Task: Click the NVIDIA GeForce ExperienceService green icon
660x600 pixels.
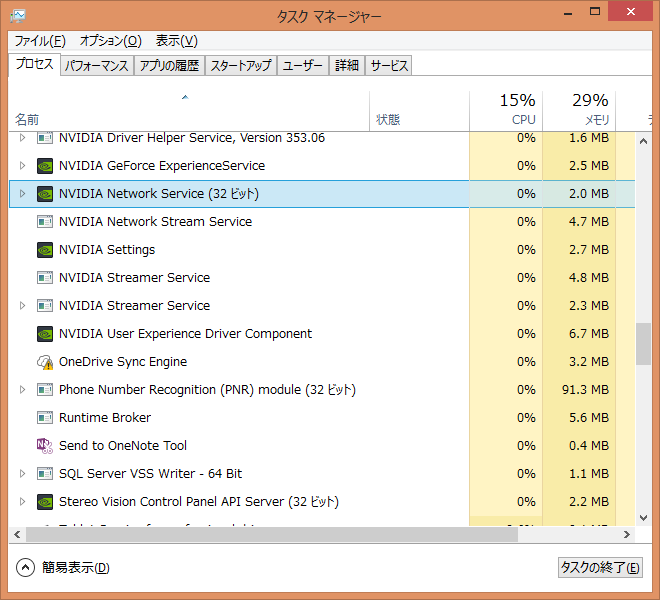Action: 45,166
